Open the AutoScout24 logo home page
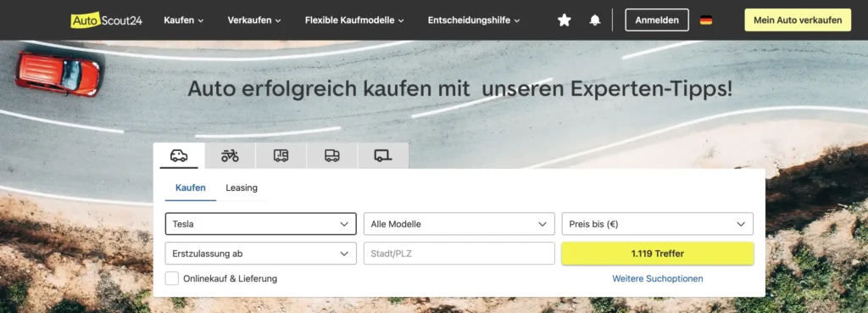 coord(106,20)
